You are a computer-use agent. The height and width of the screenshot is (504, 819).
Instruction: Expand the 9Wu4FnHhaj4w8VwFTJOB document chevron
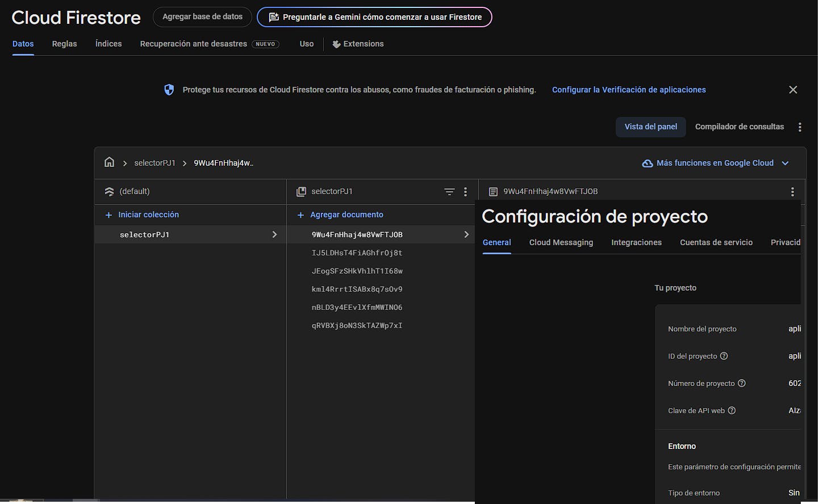click(x=466, y=234)
